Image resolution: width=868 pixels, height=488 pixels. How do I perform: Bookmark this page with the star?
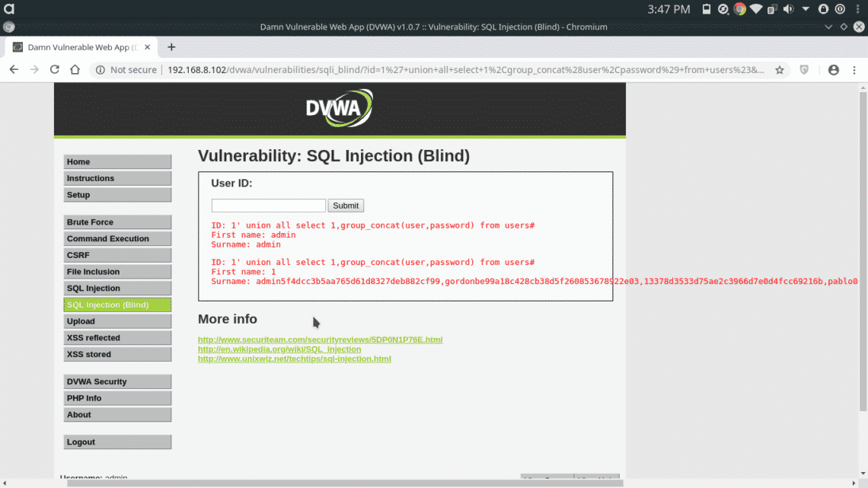point(780,70)
